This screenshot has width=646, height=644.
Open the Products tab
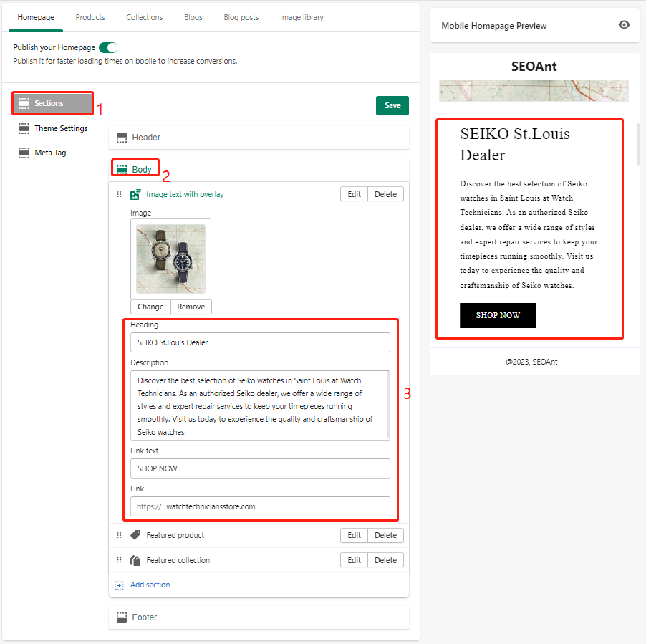(x=90, y=17)
